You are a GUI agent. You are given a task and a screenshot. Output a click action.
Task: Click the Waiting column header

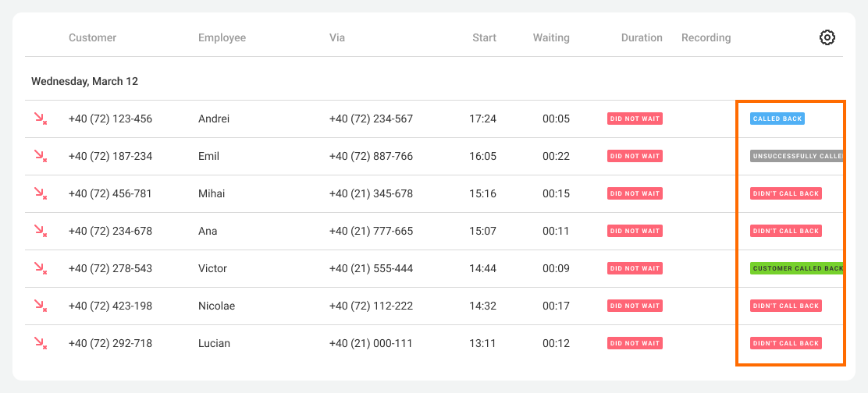click(x=551, y=37)
